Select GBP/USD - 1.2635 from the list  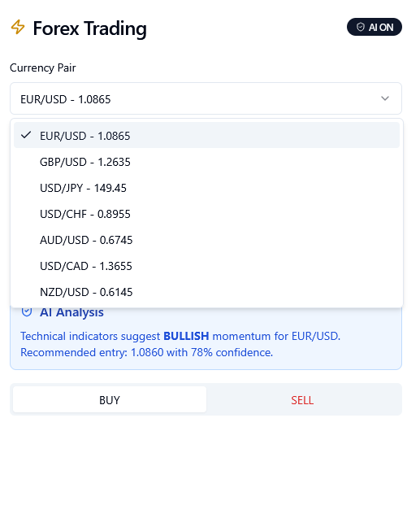(206, 162)
